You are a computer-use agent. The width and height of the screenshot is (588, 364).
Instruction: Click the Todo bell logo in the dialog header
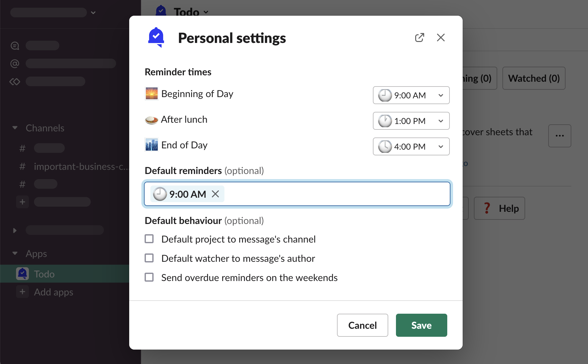pyautogui.click(x=156, y=37)
